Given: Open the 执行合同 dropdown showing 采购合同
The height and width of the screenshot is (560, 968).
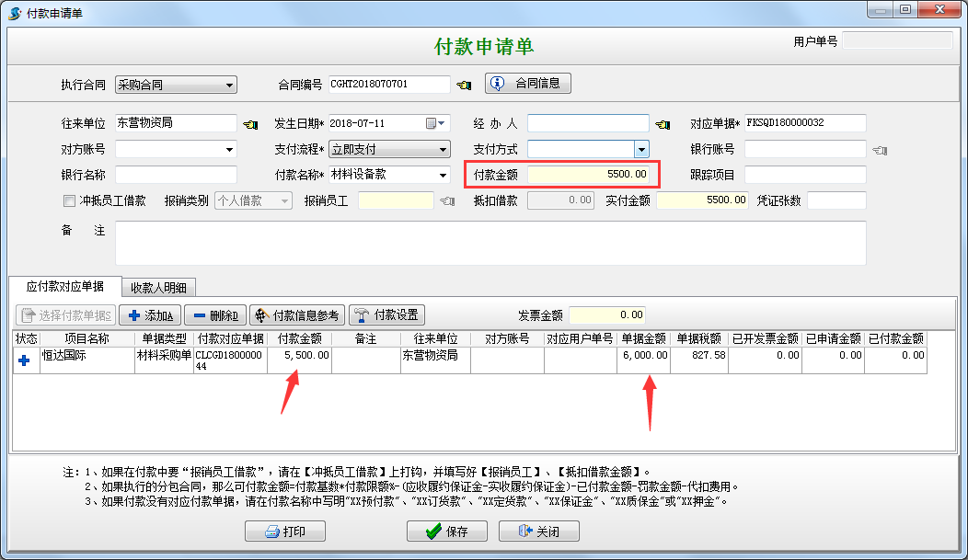Looking at the screenshot, I should (x=176, y=86).
